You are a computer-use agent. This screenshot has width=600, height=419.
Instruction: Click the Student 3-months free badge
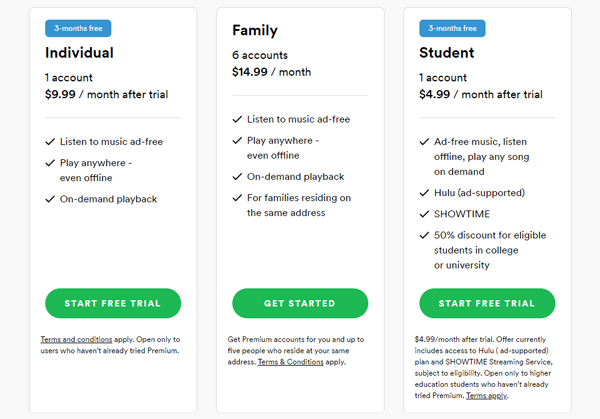point(452,28)
